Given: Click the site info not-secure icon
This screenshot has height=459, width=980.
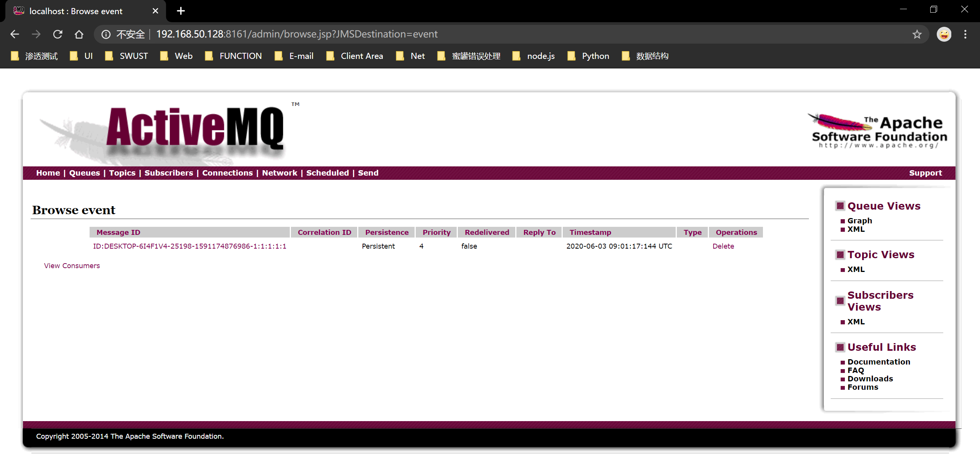Looking at the screenshot, I should (x=106, y=34).
